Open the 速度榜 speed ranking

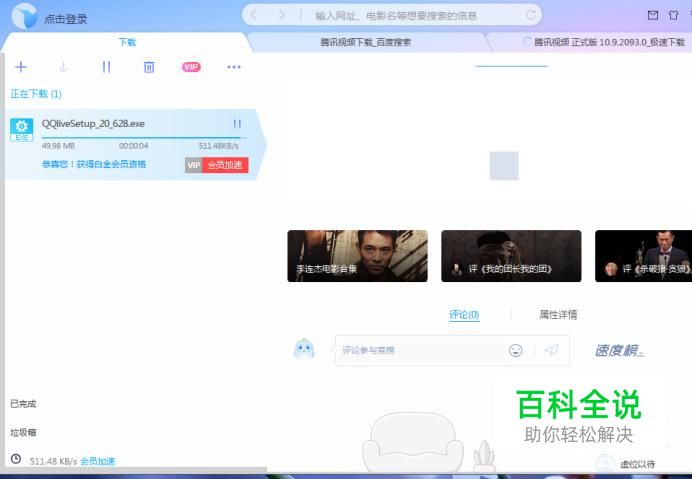click(619, 351)
